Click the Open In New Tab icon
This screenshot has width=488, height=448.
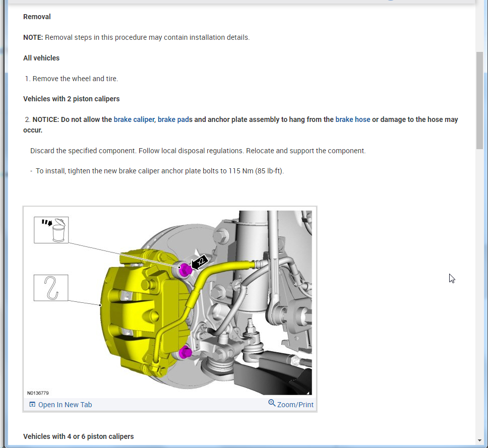click(x=32, y=405)
